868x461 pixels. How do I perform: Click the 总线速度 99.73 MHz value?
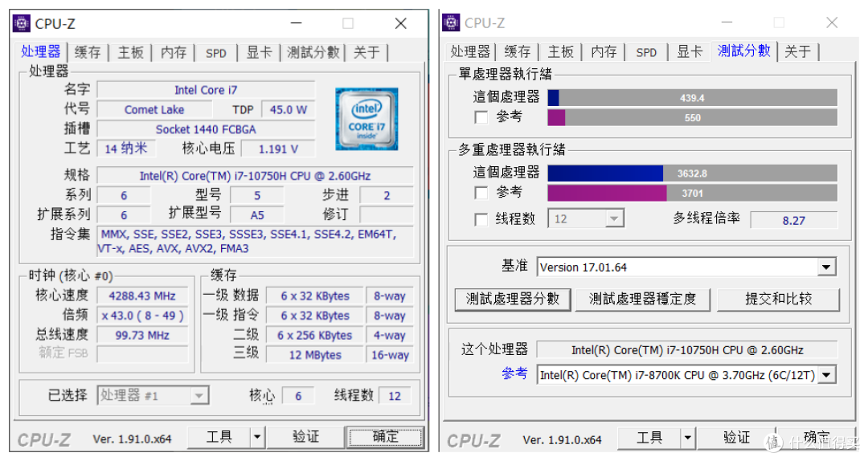(142, 336)
